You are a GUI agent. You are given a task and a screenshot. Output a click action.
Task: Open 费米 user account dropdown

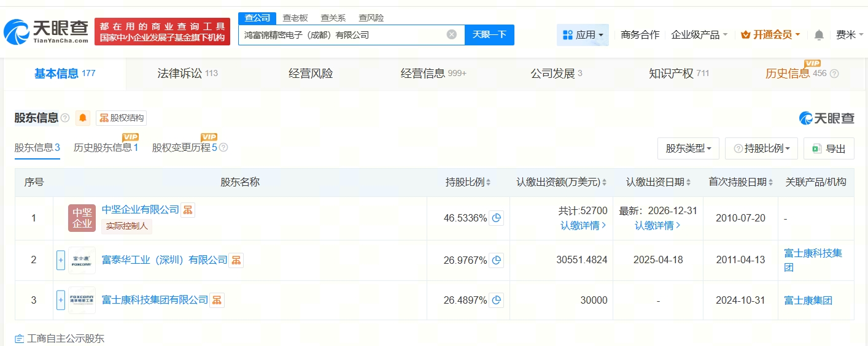[x=850, y=35]
